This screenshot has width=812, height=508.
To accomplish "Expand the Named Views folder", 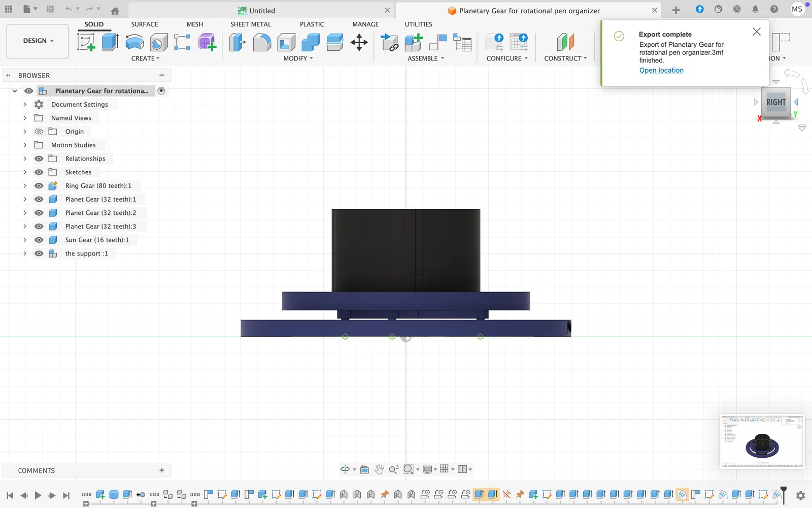I will pyautogui.click(x=25, y=118).
